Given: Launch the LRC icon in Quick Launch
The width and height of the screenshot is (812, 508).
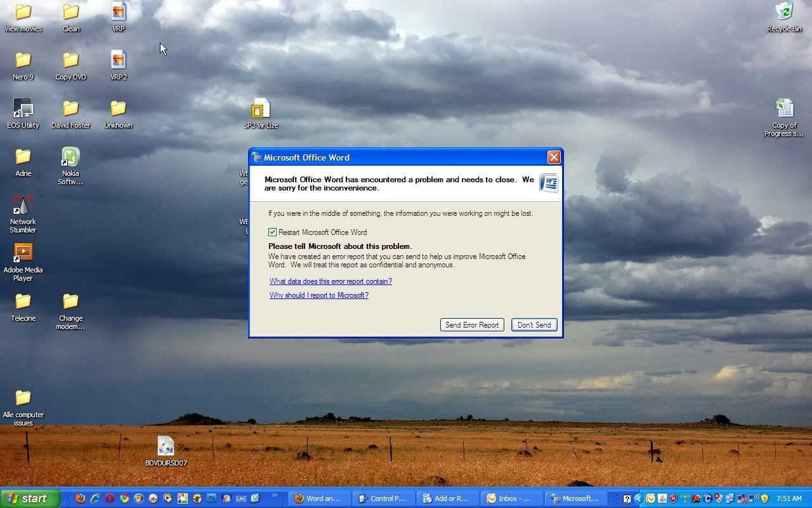Looking at the screenshot, I should click(x=240, y=498).
